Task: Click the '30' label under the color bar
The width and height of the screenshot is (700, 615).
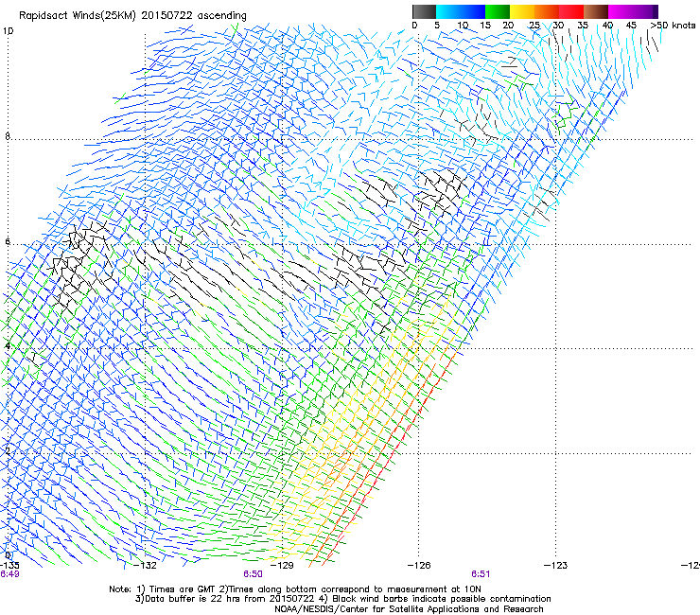Action: click(558, 26)
